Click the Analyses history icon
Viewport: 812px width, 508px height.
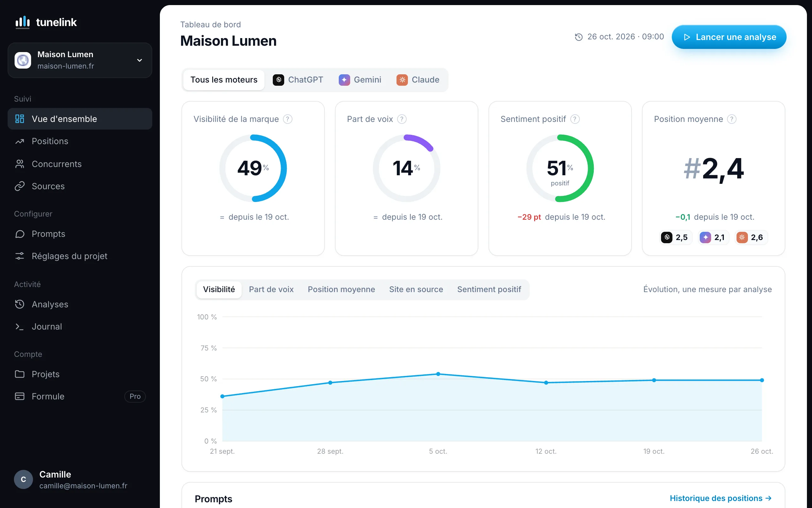click(20, 304)
